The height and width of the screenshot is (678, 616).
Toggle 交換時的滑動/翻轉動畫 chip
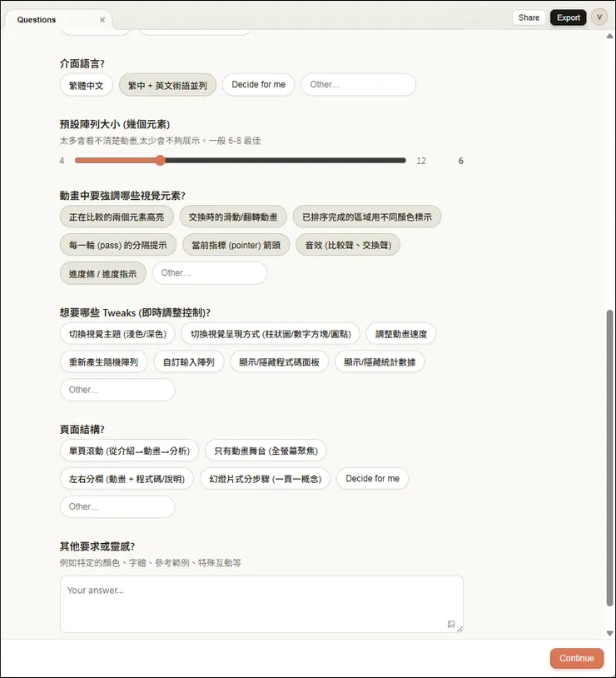233,217
